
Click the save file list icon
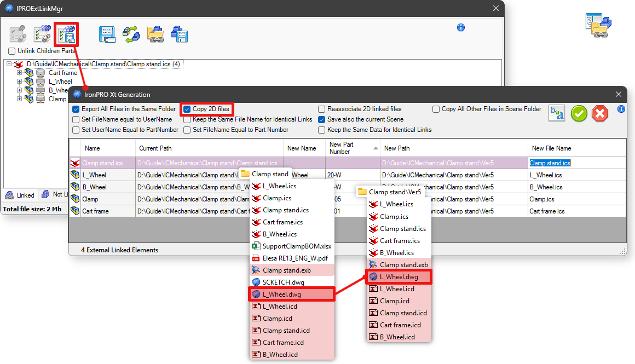[x=107, y=34]
